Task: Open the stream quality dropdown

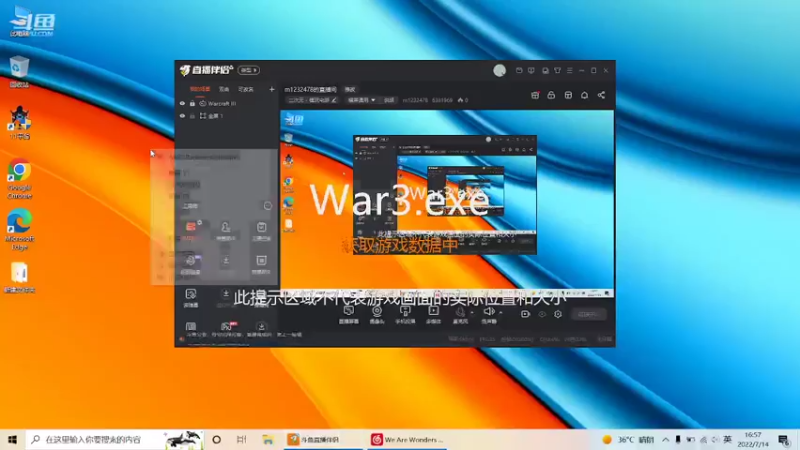Action: 361,100
